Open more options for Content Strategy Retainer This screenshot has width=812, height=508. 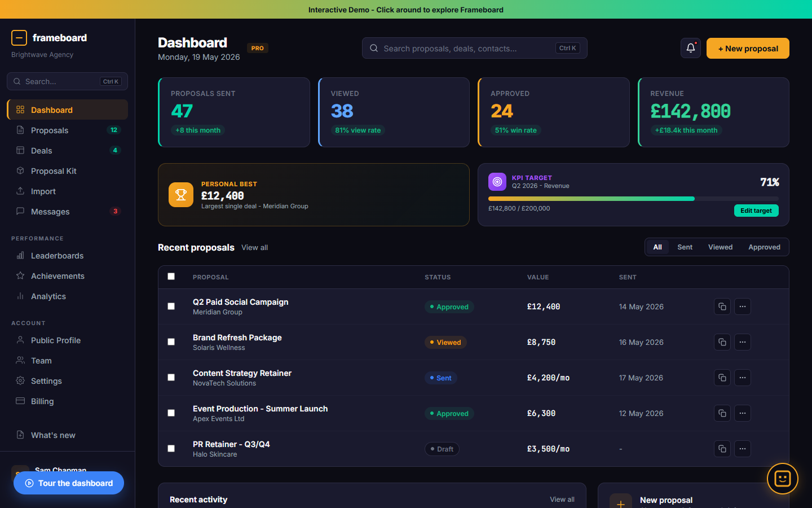click(743, 378)
